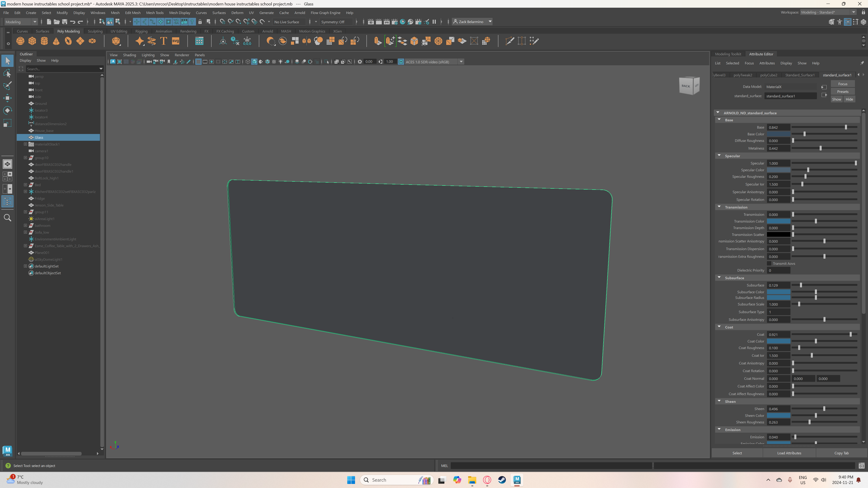Switch to the Rendering shelf tab

188,31
